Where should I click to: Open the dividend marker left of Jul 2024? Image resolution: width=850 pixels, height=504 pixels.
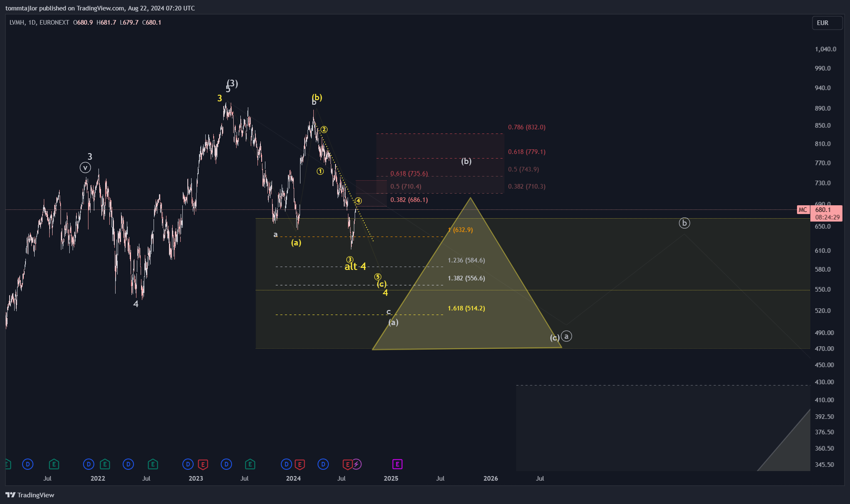click(323, 464)
